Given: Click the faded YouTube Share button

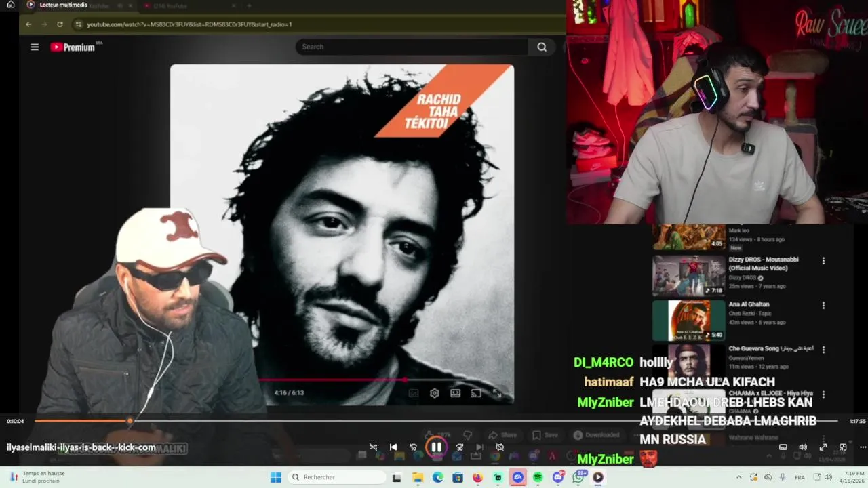Looking at the screenshot, I should (502, 435).
